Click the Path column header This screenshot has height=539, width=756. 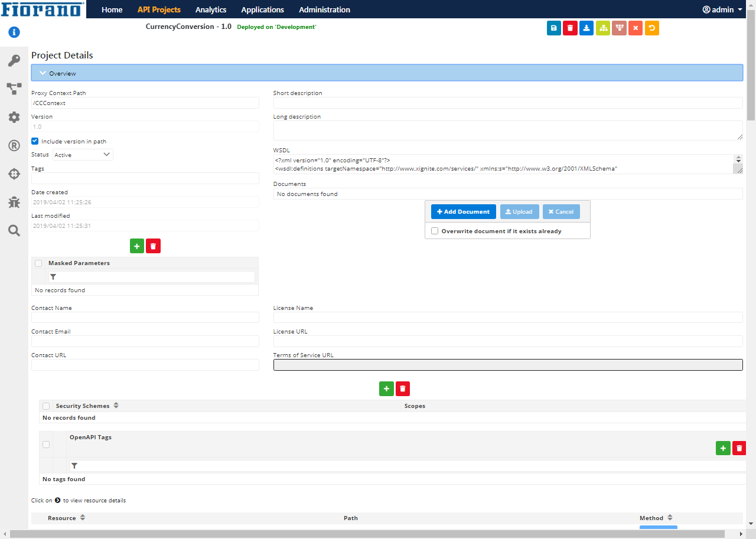pyautogui.click(x=351, y=518)
